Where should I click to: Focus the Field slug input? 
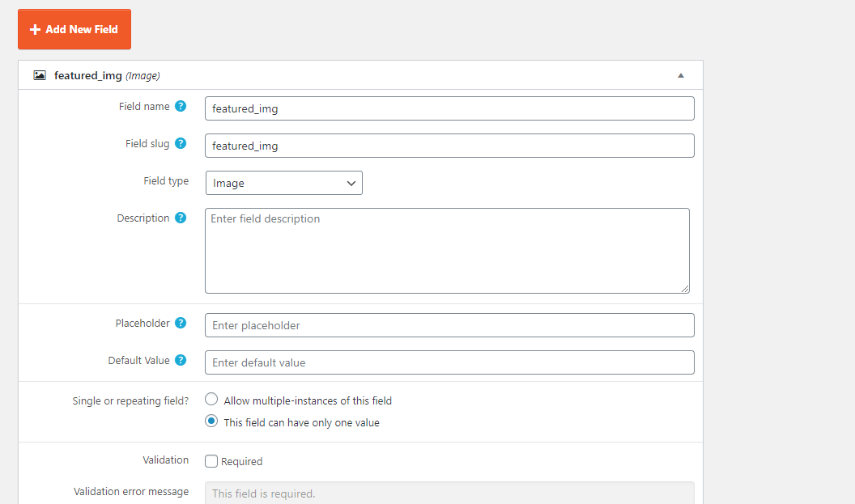point(449,146)
